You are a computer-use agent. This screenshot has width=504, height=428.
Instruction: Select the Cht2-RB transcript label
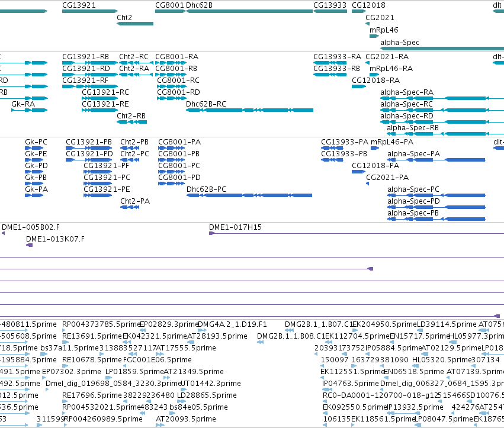pyautogui.click(x=131, y=116)
